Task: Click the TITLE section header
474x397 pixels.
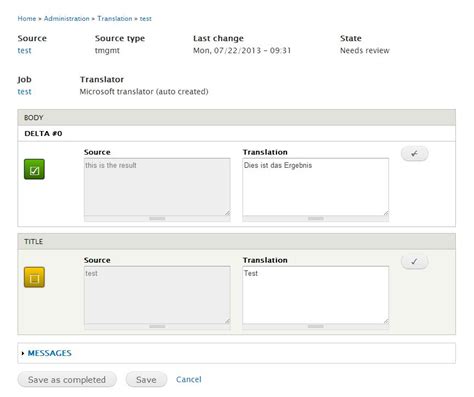Action: pos(236,242)
